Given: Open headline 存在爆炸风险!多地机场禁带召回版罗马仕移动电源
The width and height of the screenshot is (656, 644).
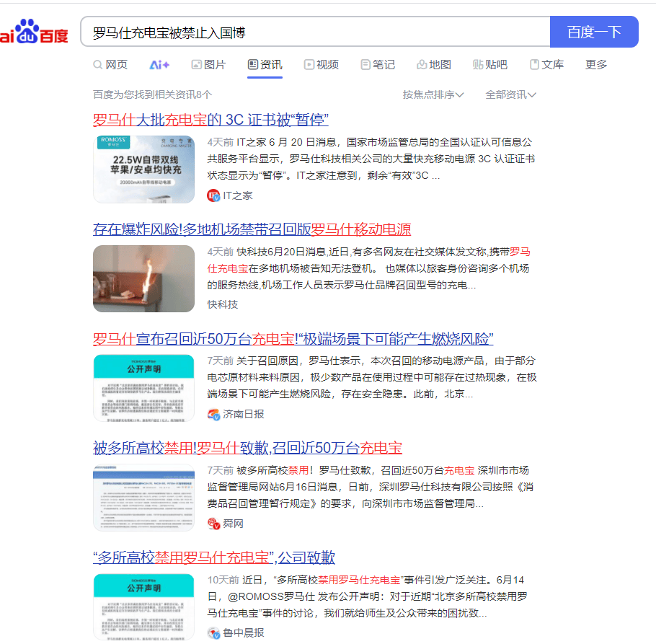Looking at the screenshot, I should pyautogui.click(x=252, y=229).
